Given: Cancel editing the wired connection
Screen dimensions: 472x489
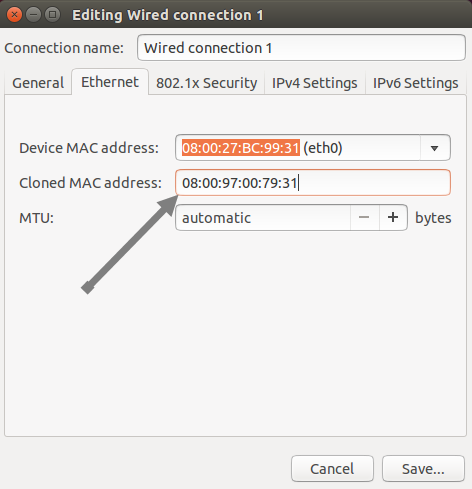Looking at the screenshot, I should [x=332, y=469].
